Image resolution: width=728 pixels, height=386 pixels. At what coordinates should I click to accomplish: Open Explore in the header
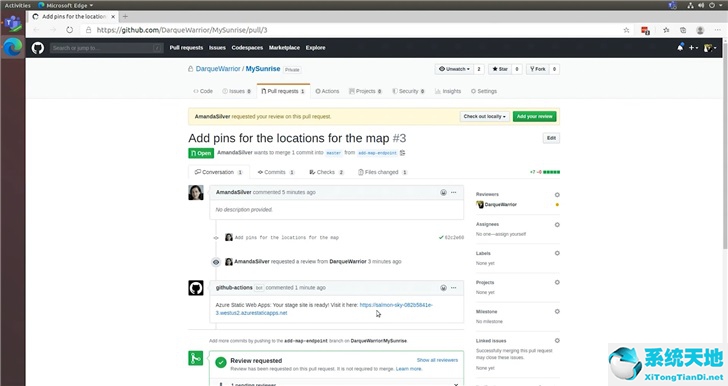[x=315, y=47]
